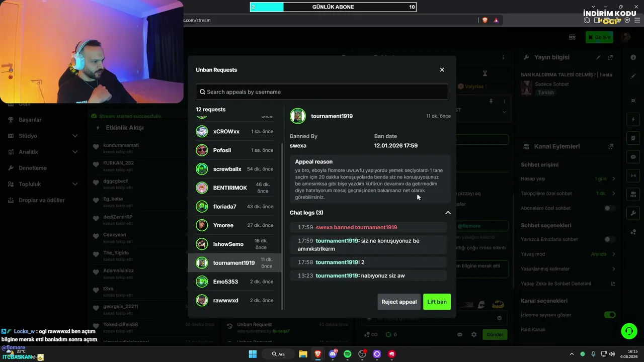
Task: Open the green headset support button
Action: (x=629, y=331)
